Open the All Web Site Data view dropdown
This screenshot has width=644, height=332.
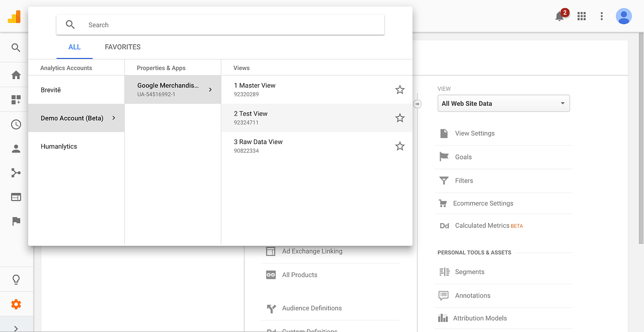tap(503, 103)
